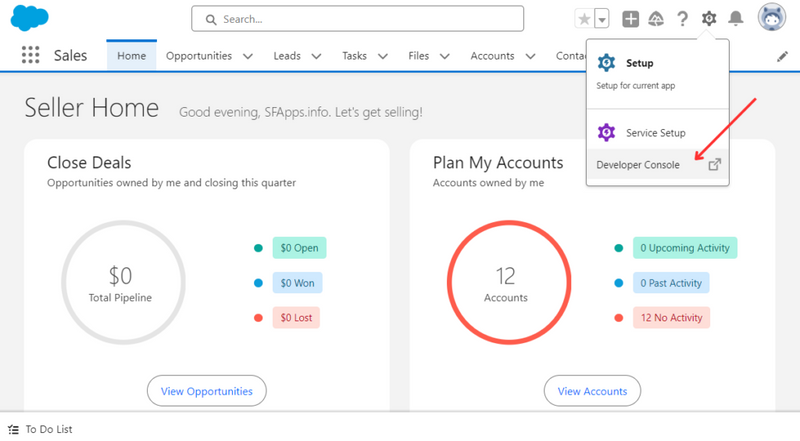The width and height of the screenshot is (800, 441).
Task: Click the Developer Console external link icon
Action: [x=714, y=164]
